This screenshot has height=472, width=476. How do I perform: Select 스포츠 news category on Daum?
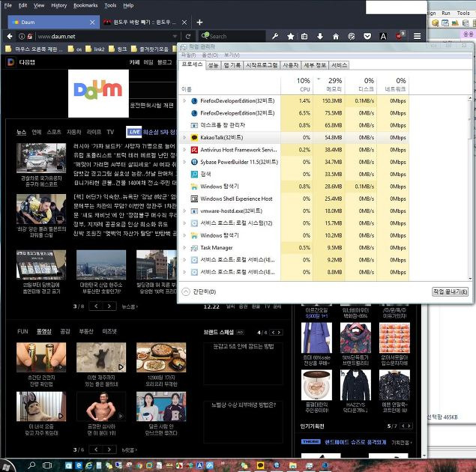pyautogui.click(x=54, y=132)
